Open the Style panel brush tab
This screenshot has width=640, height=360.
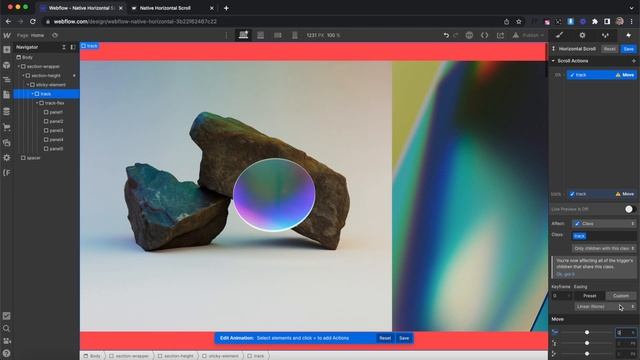pyautogui.click(x=560, y=36)
